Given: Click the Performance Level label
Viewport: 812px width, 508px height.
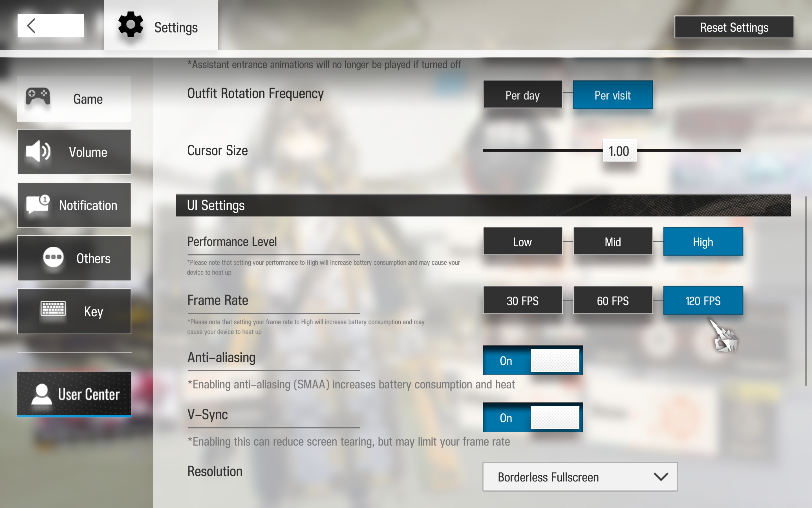Looking at the screenshot, I should tap(232, 242).
